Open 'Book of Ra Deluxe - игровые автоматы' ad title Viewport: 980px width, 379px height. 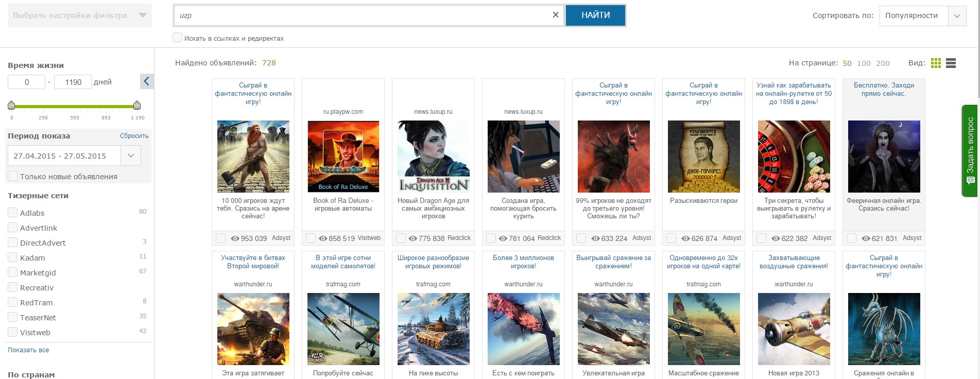click(343, 204)
